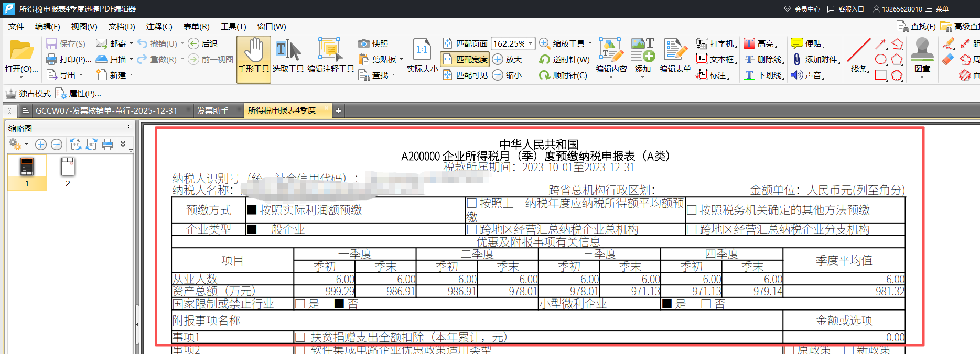Expand more thumbnail tools chevron
The height and width of the screenshot is (354, 980).
pyautogui.click(x=123, y=145)
